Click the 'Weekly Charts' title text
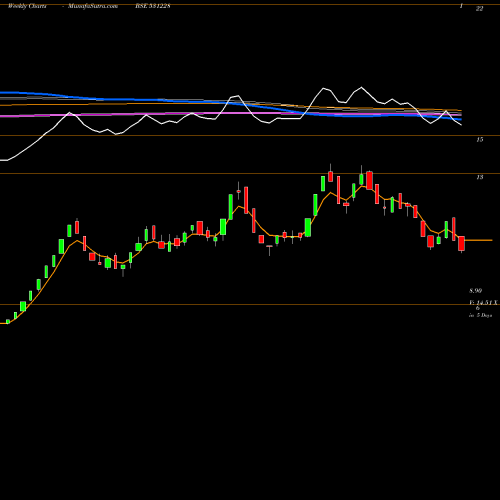This screenshot has height=500, width=500. coord(27,6)
